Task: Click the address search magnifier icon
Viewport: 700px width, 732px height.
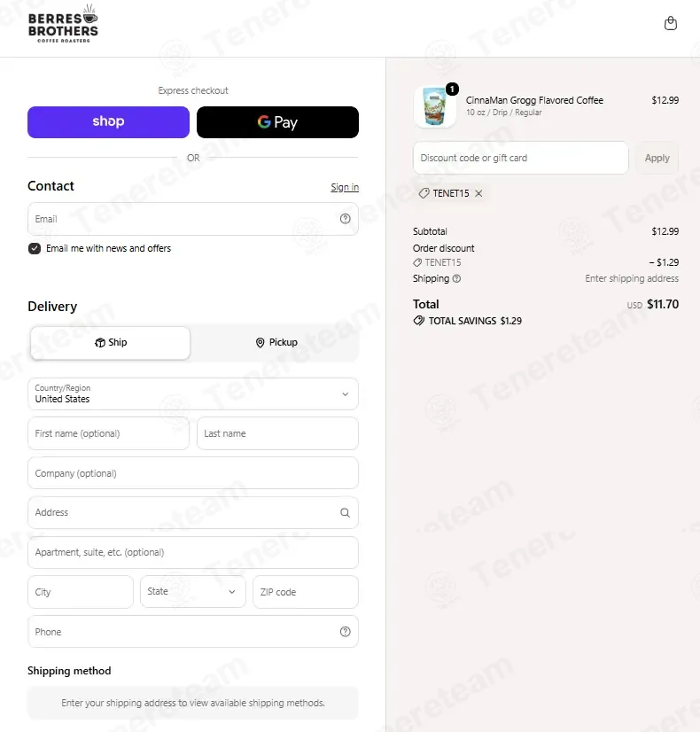Action: [345, 512]
